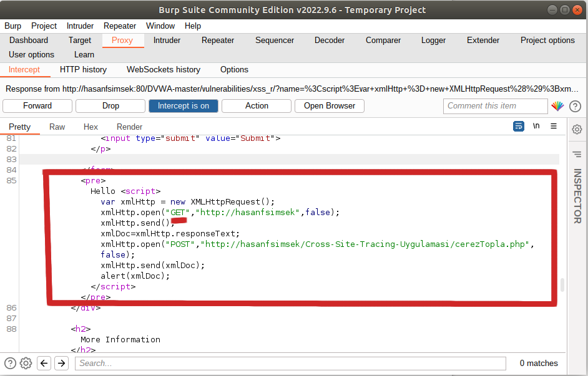Click the editor vertical scrollbar thumb
Image resolution: width=588 pixels, height=376 pixels.
[562, 284]
